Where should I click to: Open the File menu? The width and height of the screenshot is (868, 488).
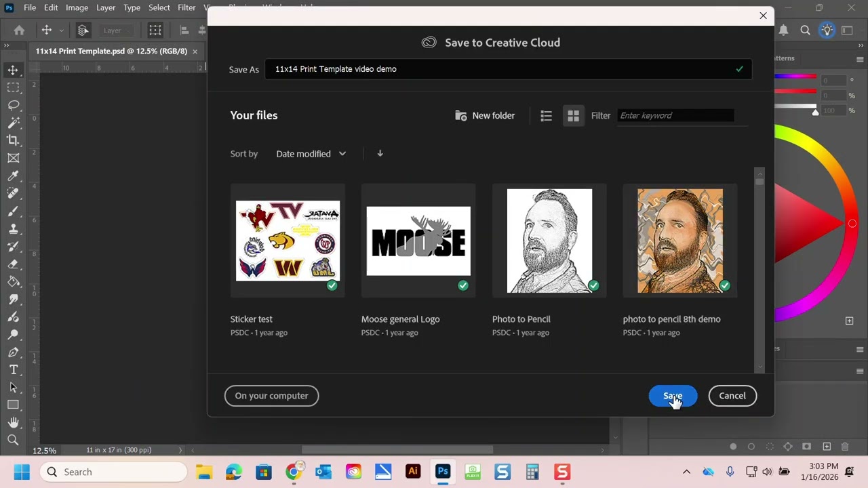coord(30,7)
